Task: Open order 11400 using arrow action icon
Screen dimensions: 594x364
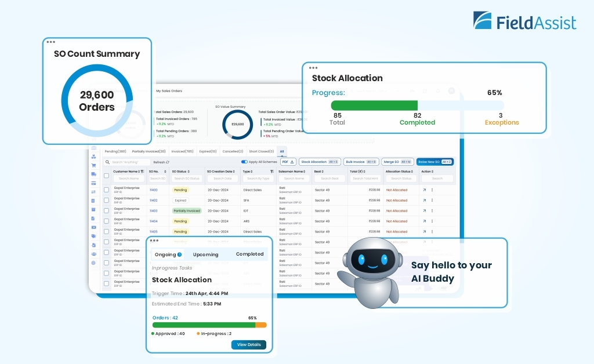Action: tap(424, 190)
